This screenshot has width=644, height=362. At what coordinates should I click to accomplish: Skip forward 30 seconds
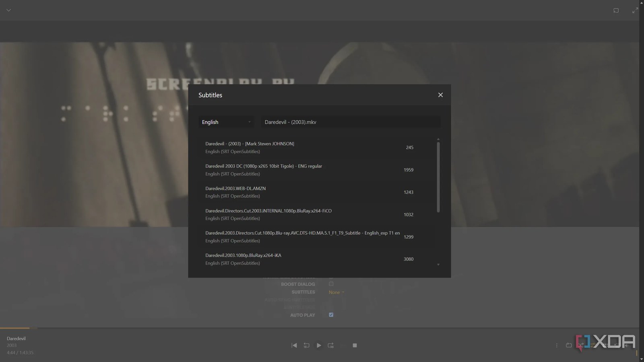point(331,346)
